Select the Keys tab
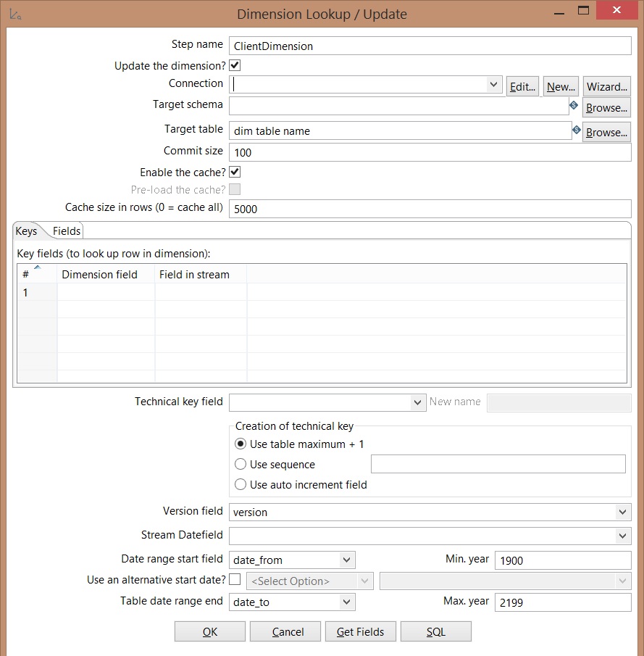 coord(27,231)
